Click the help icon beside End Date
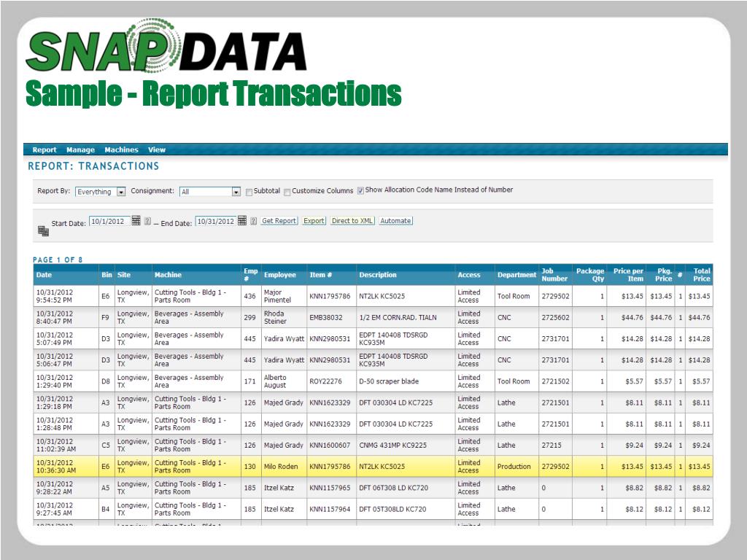 click(x=253, y=221)
